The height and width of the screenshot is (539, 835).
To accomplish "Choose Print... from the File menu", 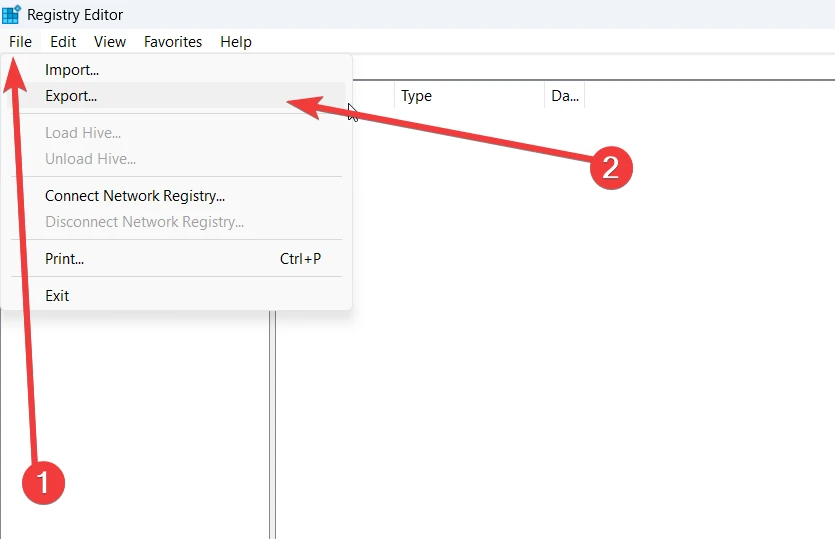I will tap(176, 259).
